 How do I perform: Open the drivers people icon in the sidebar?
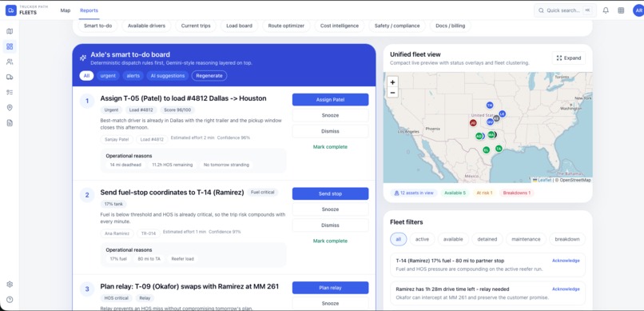click(10, 62)
